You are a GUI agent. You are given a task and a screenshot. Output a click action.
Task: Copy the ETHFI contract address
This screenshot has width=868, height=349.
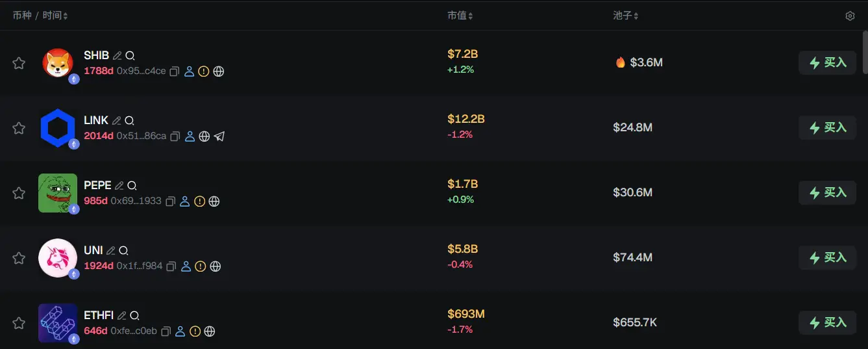coord(166,331)
